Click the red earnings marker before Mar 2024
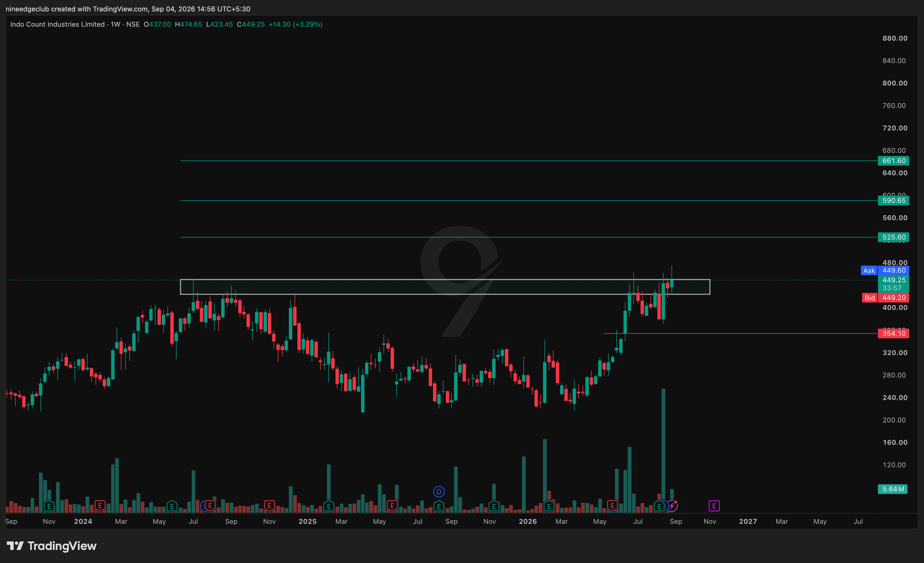 click(x=100, y=506)
